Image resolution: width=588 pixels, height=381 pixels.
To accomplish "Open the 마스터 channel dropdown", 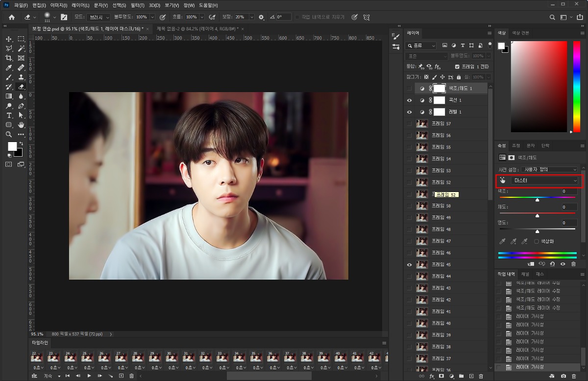I will pos(544,181).
